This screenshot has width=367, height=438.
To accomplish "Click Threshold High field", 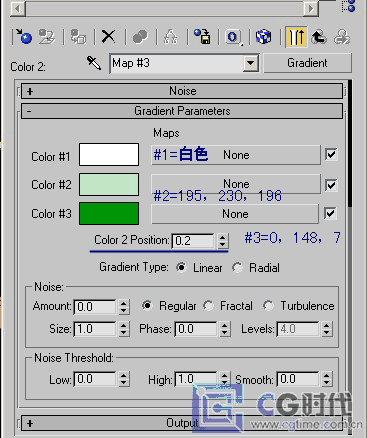I will 196,379.
